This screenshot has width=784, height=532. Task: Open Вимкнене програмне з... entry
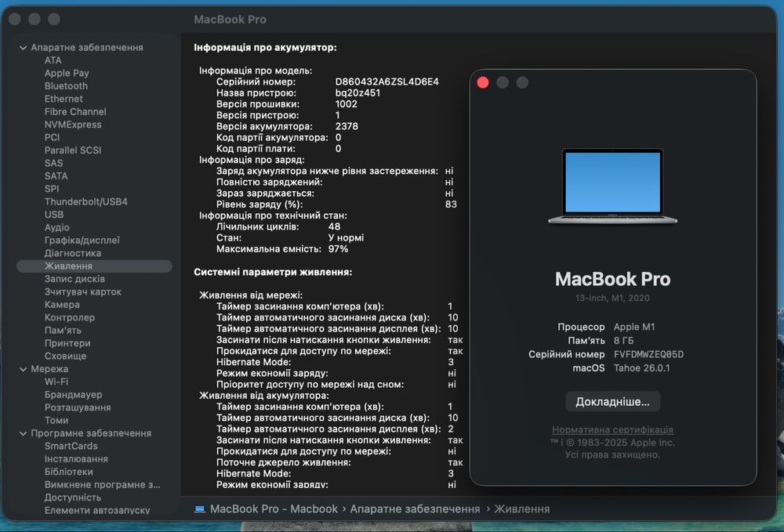103,485
